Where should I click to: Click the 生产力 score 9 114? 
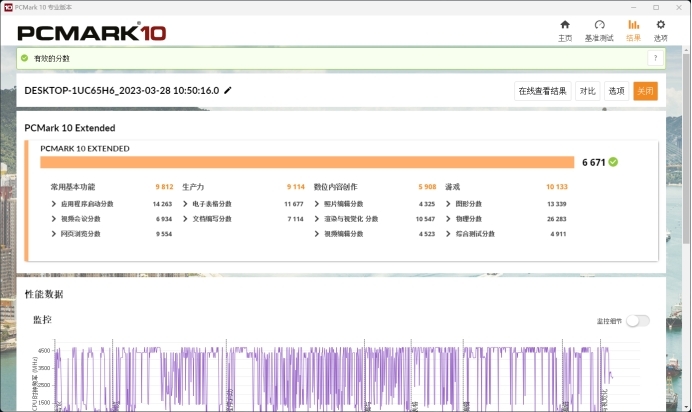[296, 187]
